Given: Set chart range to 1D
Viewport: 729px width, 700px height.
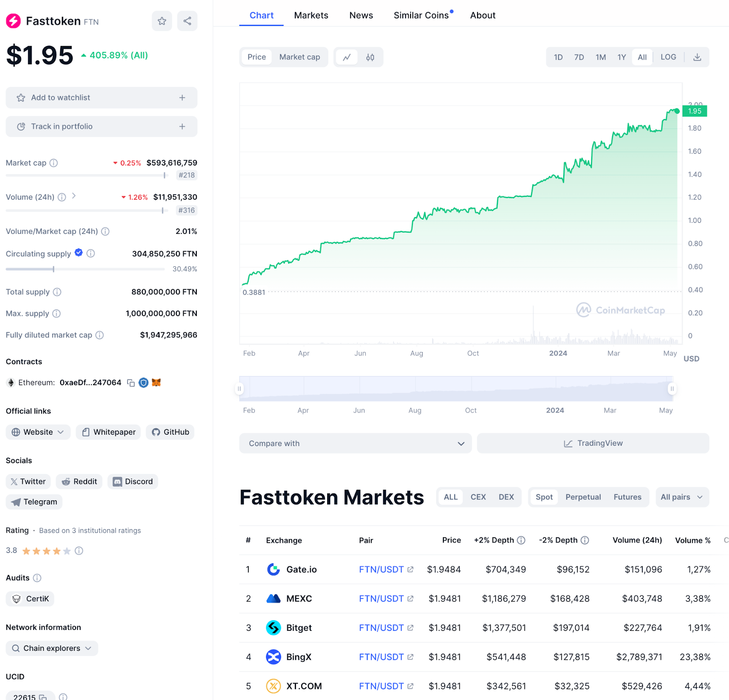Looking at the screenshot, I should coord(558,57).
